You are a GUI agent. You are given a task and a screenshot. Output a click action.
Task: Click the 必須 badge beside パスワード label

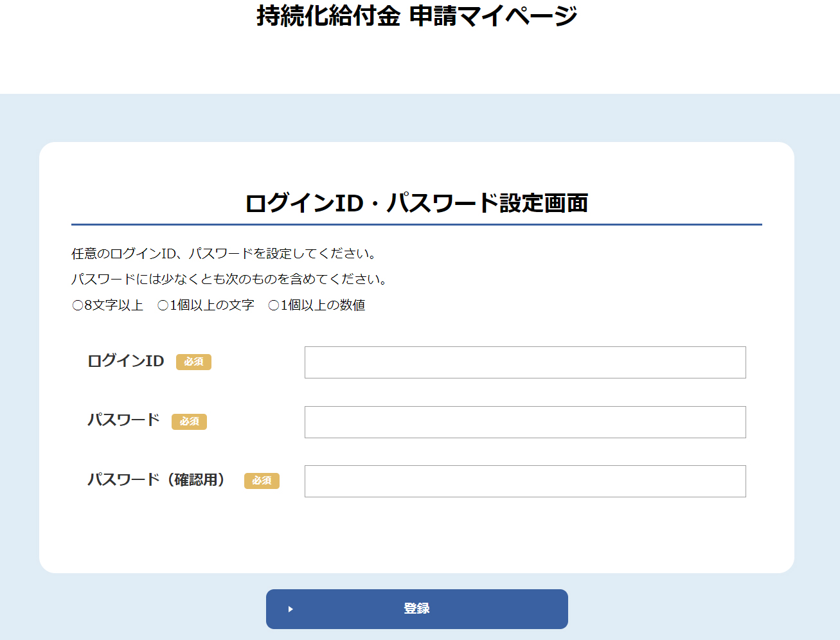(189, 422)
